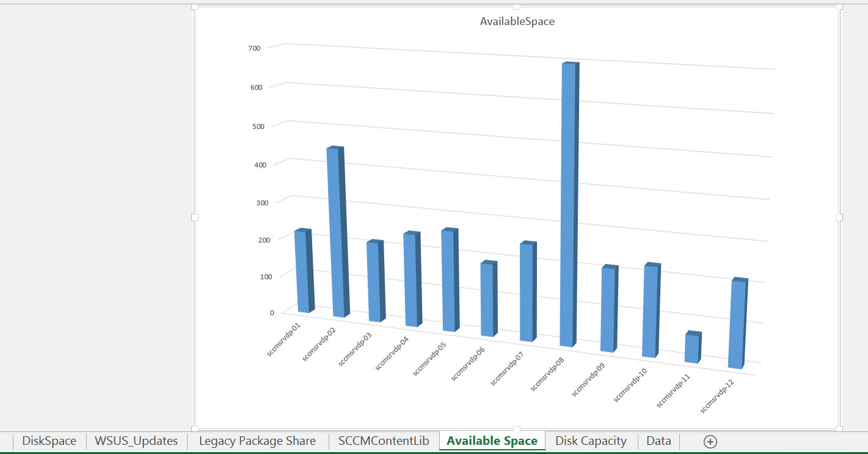
Task: Open the WSUS_Updates sheet tab
Action: [x=136, y=441]
